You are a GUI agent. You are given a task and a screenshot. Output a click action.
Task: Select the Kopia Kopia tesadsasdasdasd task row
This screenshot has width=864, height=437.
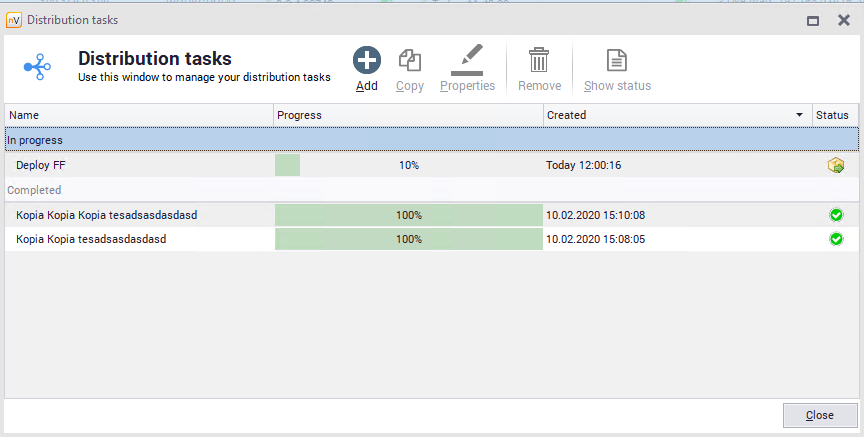91,239
